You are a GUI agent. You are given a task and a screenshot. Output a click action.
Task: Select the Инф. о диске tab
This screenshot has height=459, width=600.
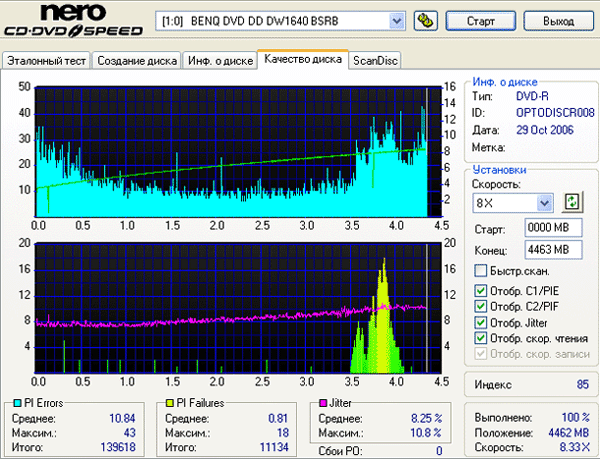220,61
